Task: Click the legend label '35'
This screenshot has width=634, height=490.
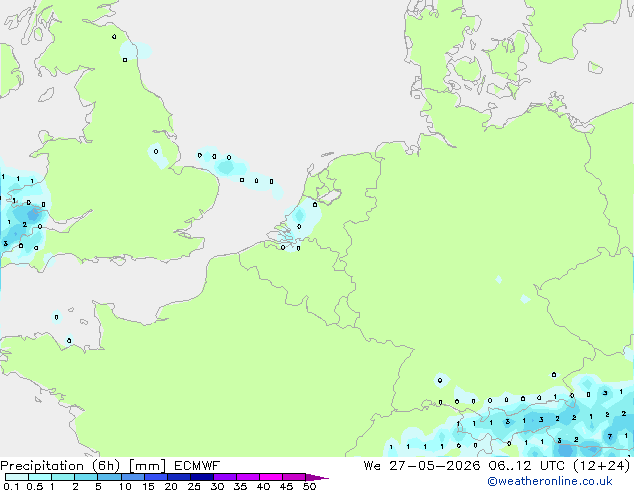Action: pos(240,486)
